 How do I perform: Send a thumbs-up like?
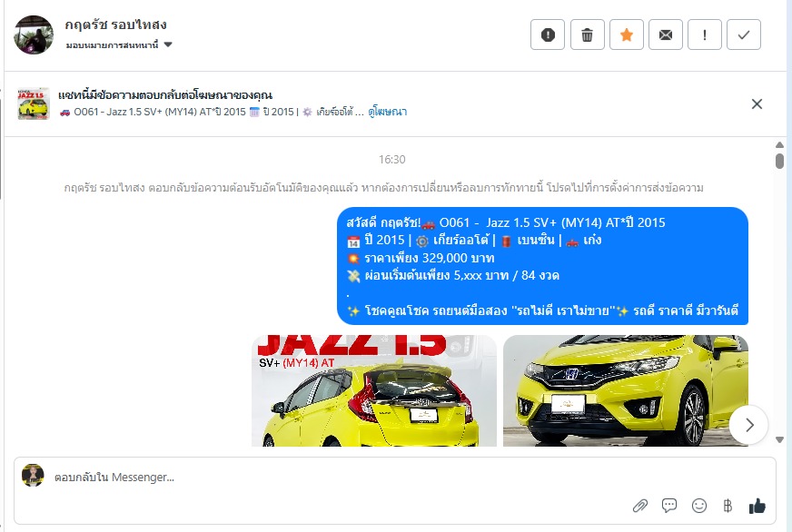(x=757, y=506)
